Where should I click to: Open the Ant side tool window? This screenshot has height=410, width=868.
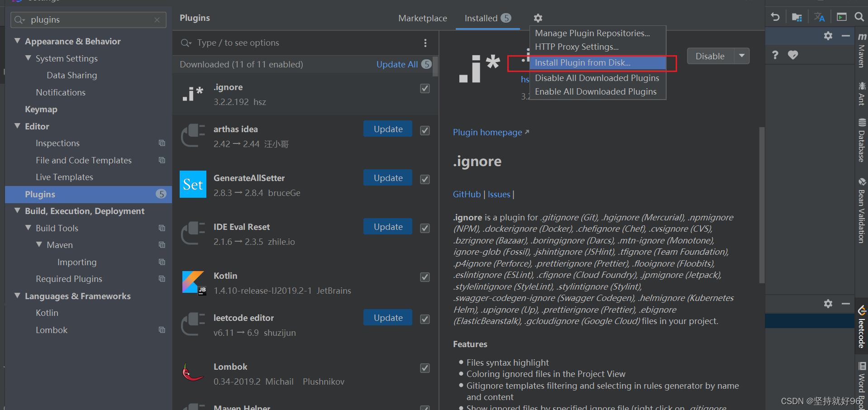862,94
